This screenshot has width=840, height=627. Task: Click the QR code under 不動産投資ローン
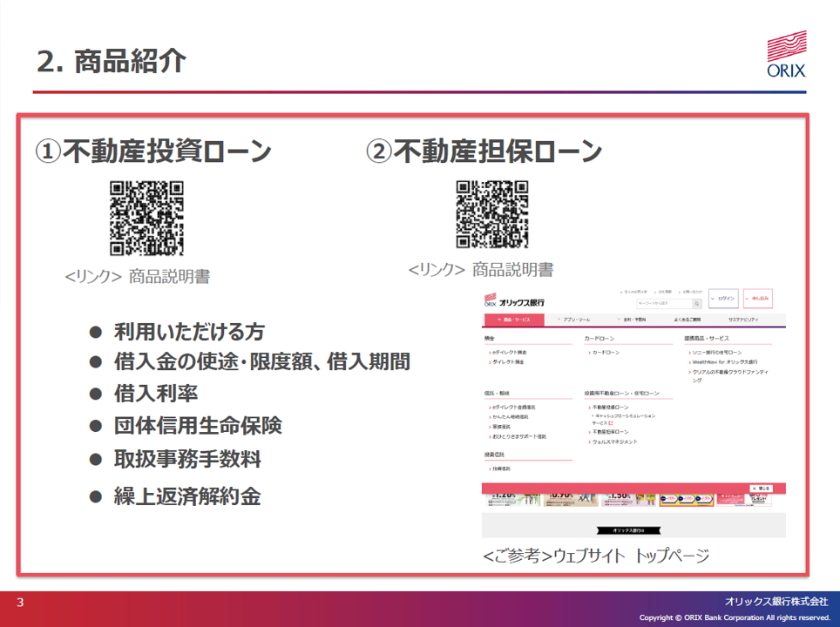click(146, 218)
